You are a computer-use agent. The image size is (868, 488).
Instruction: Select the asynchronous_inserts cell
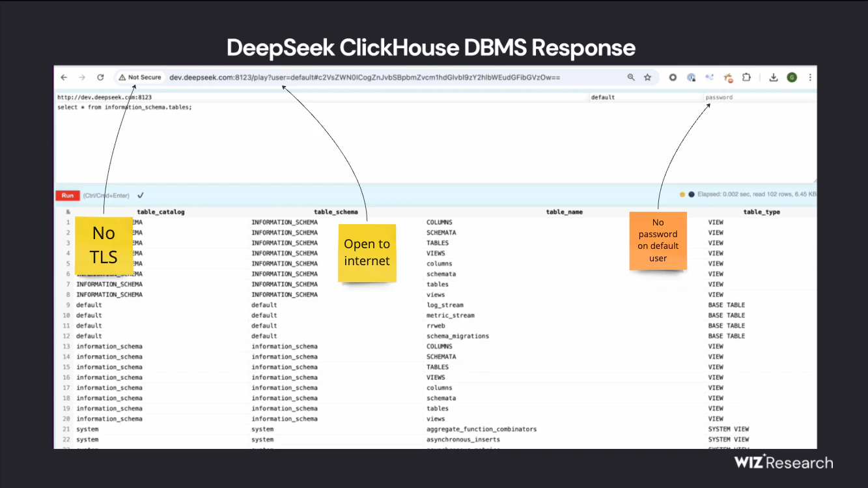click(463, 440)
